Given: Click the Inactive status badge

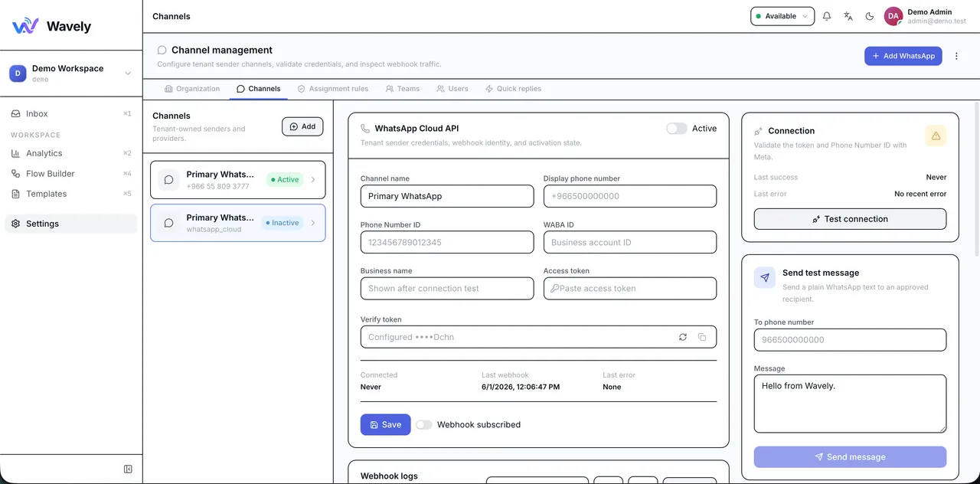Looking at the screenshot, I should (x=283, y=223).
